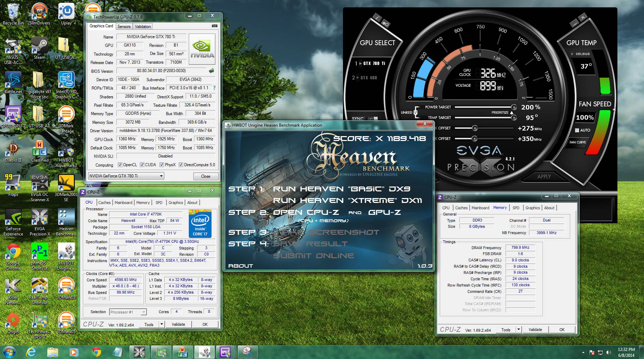
Task: Toggle the DirectCompute 5.0 checkbox
Action: pyautogui.click(x=181, y=165)
